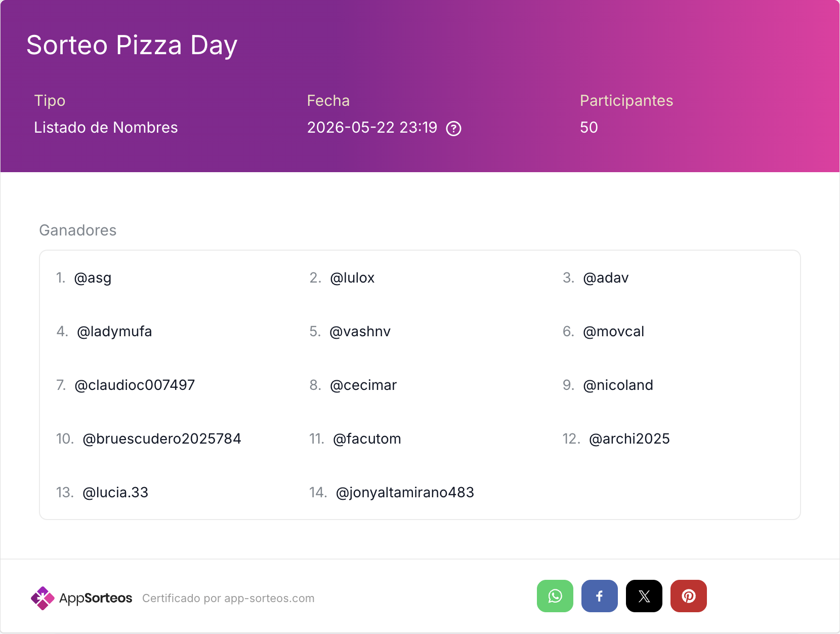Viewport: 840px width, 634px height.
Task: Click winner @claudioc007497 entry
Action: tap(135, 385)
